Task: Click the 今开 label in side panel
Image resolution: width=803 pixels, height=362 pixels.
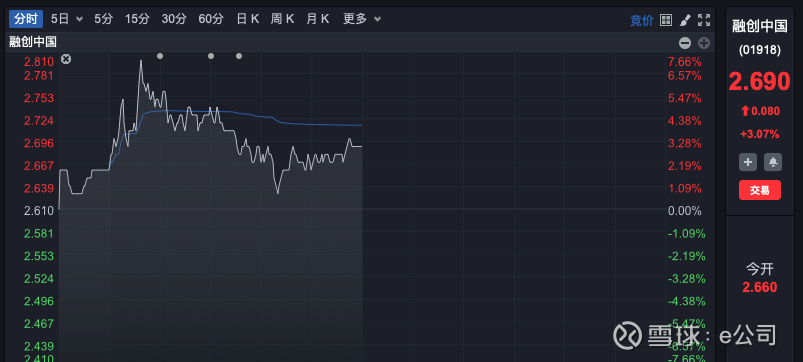Action: [760, 269]
